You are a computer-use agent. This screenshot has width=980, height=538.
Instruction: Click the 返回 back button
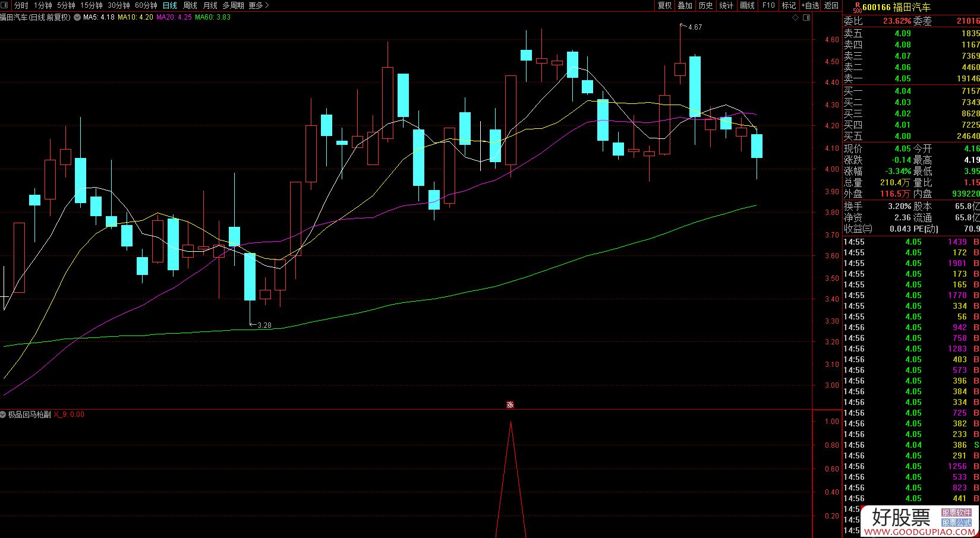(x=831, y=5)
